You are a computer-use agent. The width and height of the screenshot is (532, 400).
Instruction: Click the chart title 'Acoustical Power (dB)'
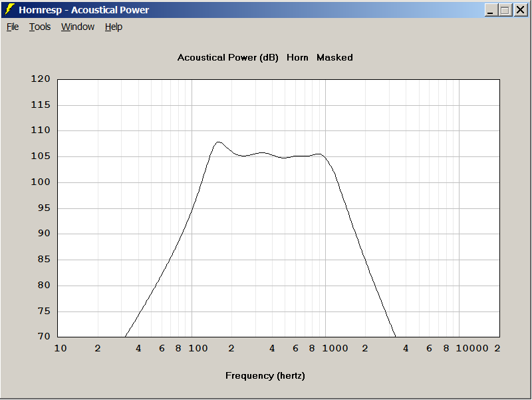(227, 58)
